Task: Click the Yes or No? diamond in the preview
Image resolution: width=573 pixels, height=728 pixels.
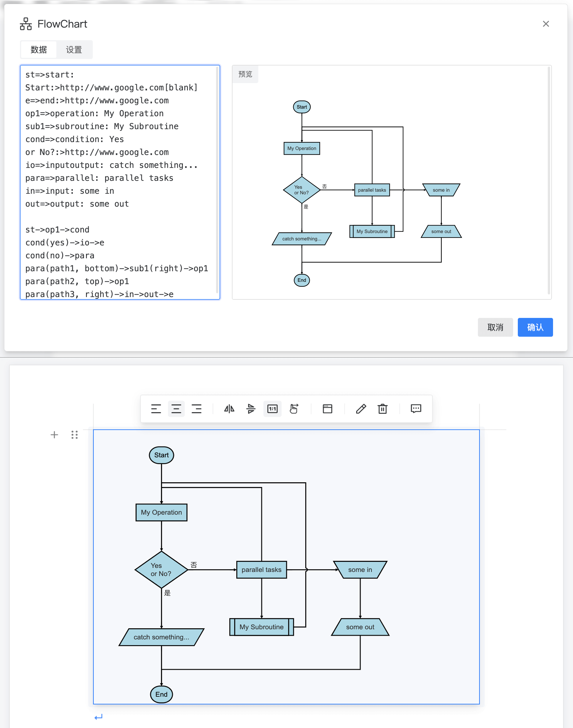Action: tap(301, 190)
